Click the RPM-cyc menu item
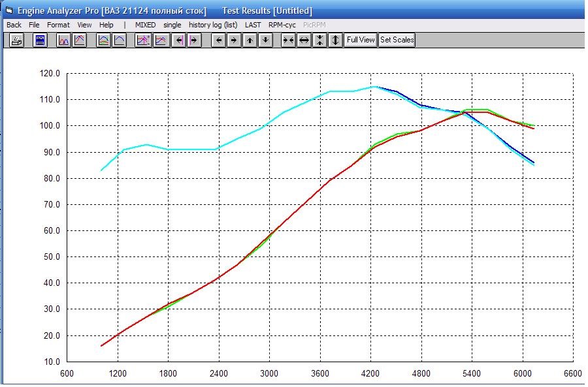 [282, 25]
